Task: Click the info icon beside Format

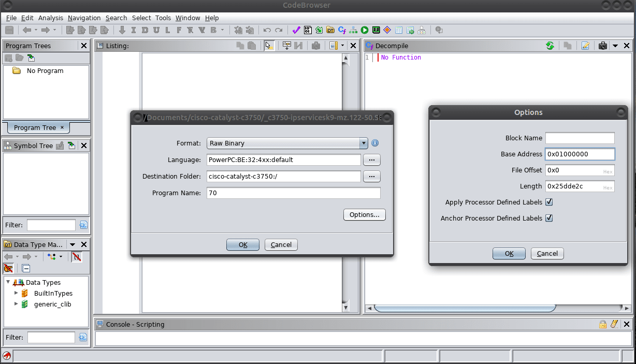Action: [375, 143]
